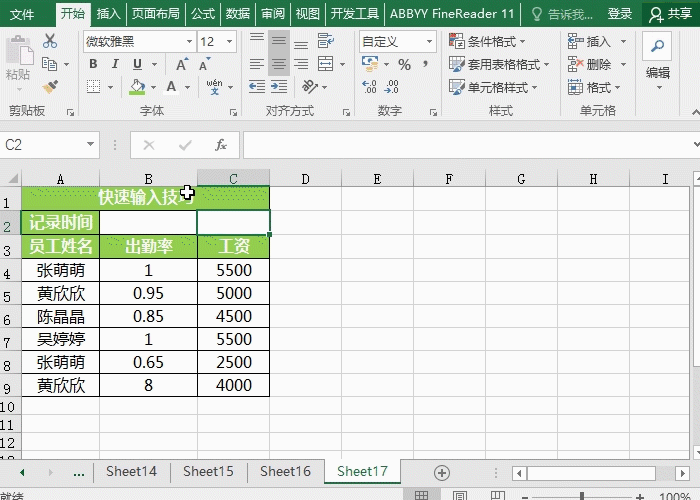Open 单元格样式 cell styles menu
700x500 pixels.
pos(493,87)
